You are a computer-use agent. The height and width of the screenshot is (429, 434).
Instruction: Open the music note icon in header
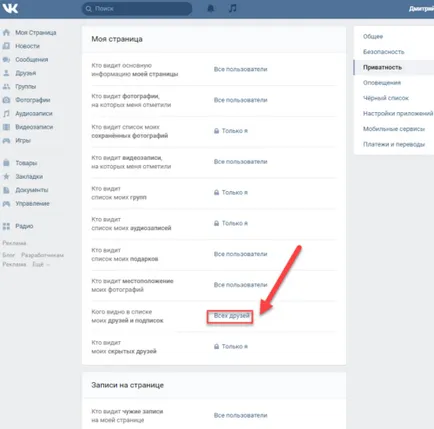pos(233,8)
